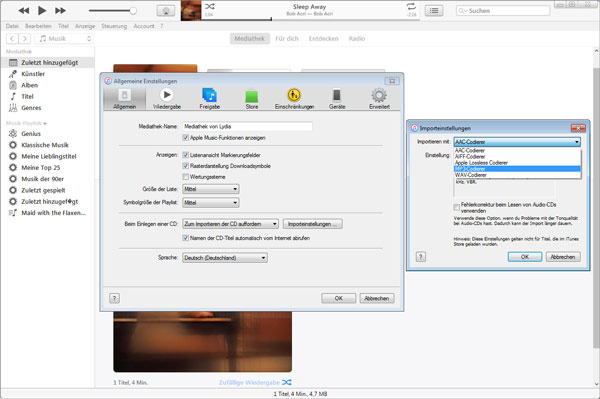Toggle Apple Music-Funktionen anzeigen checkbox

click(186, 138)
